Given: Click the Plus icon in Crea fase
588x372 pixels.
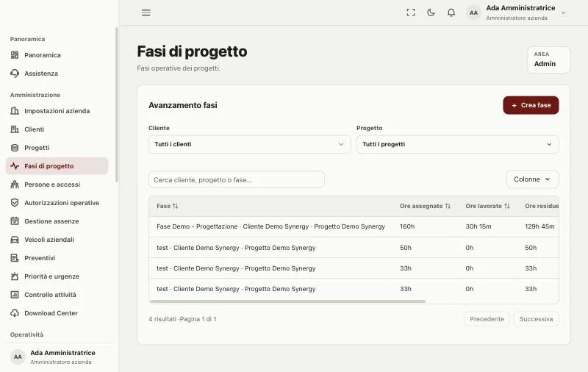Looking at the screenshot, I should click(514, 106).
